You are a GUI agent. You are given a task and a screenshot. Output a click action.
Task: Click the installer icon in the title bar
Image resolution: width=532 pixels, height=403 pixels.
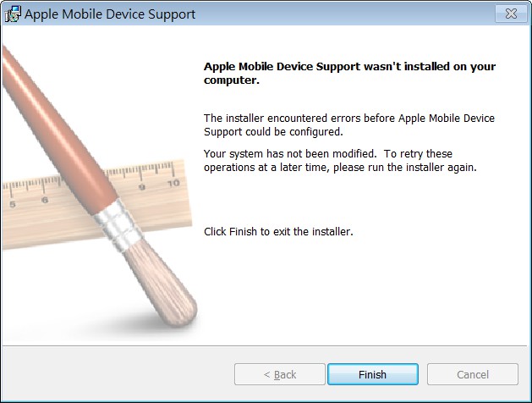click(13, 14)
